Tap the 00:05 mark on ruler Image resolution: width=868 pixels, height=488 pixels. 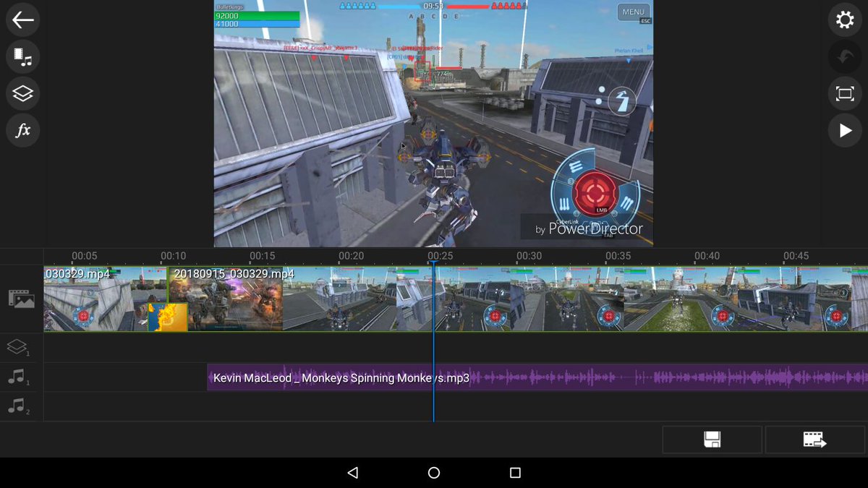[84, 256]
